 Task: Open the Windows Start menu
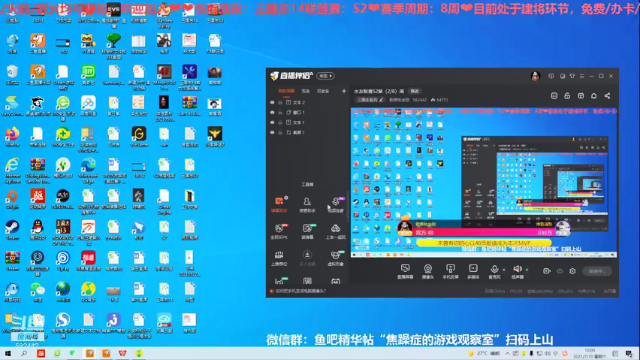pos(8,353)
